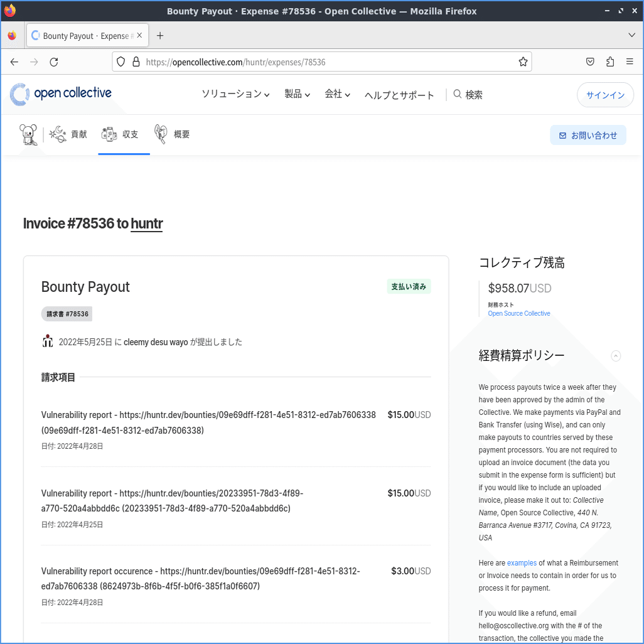Image resolution: width=644 pixels, height=644 pixels.
Task: Click the padlock site security icon
Action: (x=136, y=62)
